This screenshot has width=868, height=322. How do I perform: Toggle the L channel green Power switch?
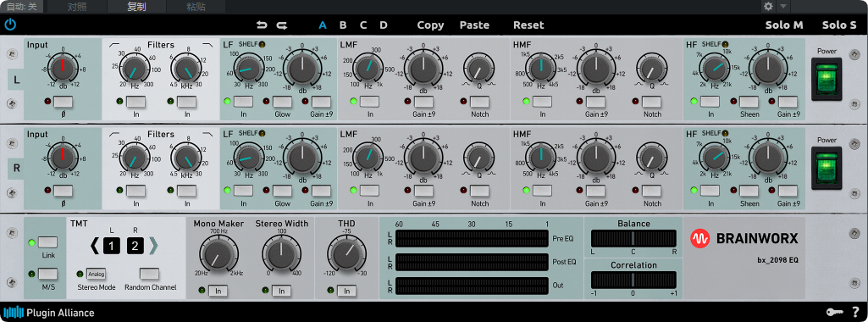pyautogui.click(x=826, y=80)
